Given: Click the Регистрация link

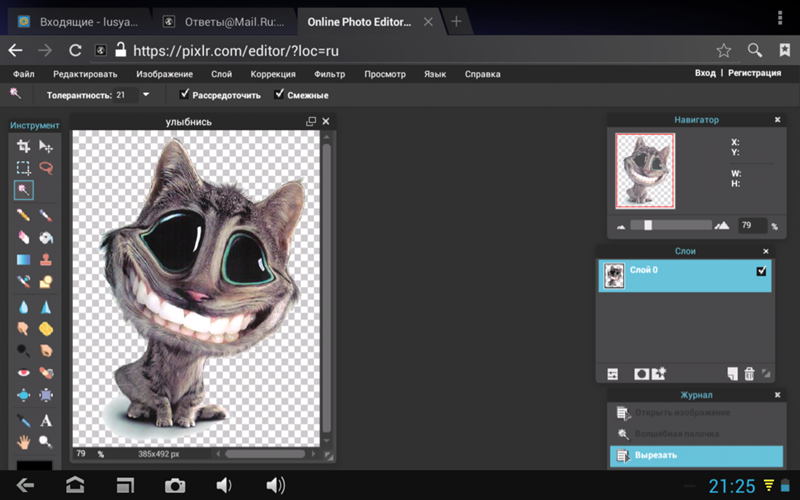Looking at the screenshot, I should coord(754,73).
